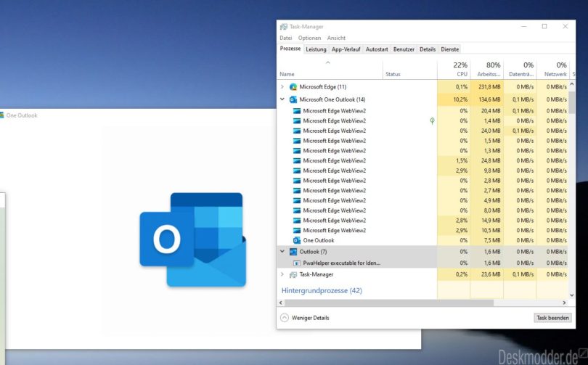Click the WebView2 icon in the 2,8 MB row
The width and height of the screenshot is (588, 365).
coord(297,181)
